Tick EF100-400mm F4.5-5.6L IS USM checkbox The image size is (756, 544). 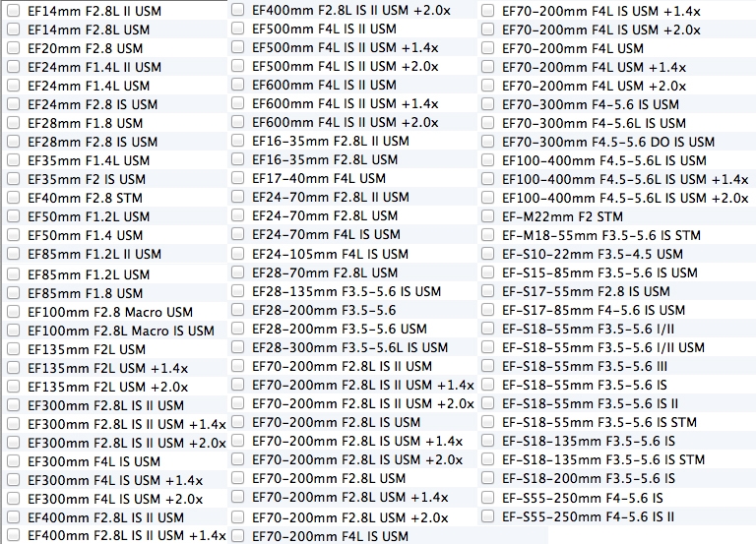[488, 160]
